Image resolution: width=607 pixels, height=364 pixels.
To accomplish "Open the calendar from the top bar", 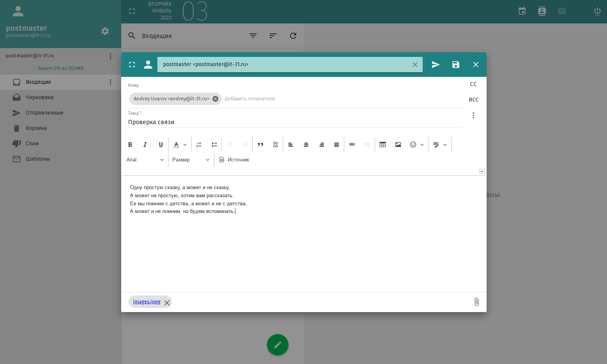I will (x=522, y=11).
